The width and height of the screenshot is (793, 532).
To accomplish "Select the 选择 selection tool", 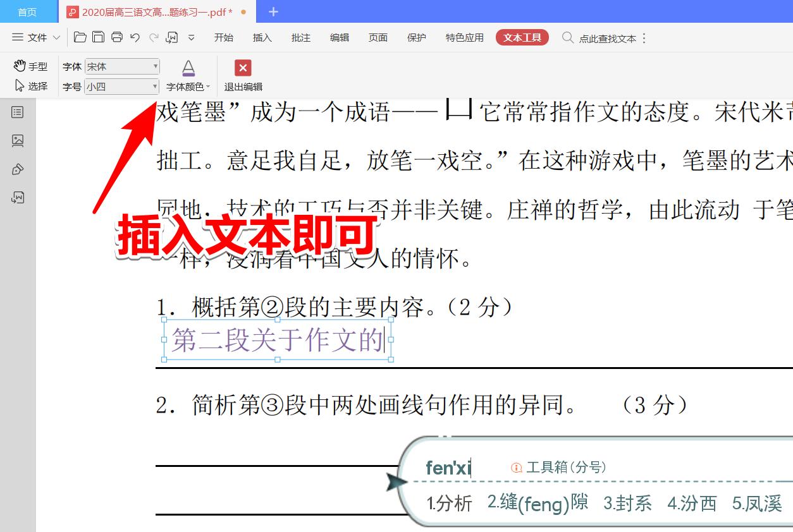I will pos(30,86).
